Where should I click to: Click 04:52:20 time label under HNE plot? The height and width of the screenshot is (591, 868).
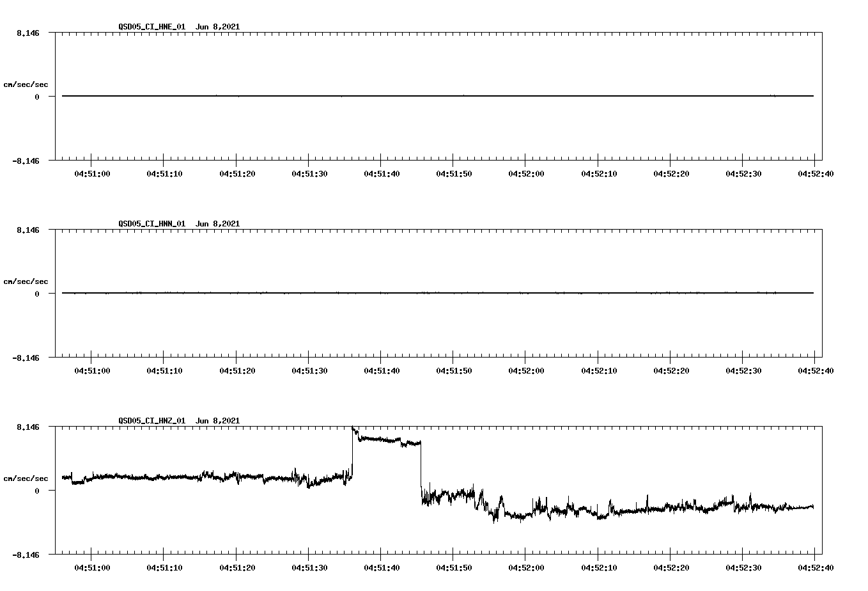(x=670, y=173)
